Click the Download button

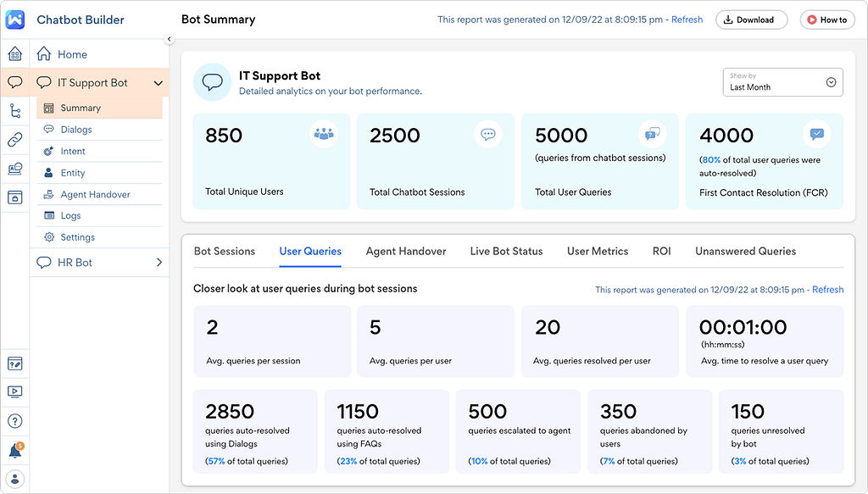pos(751,19)
